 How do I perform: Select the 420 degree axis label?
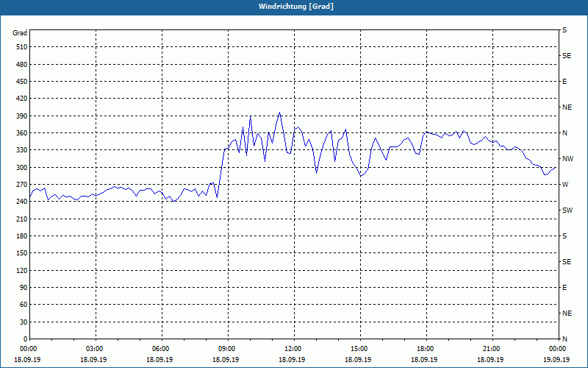pos(22,99)
